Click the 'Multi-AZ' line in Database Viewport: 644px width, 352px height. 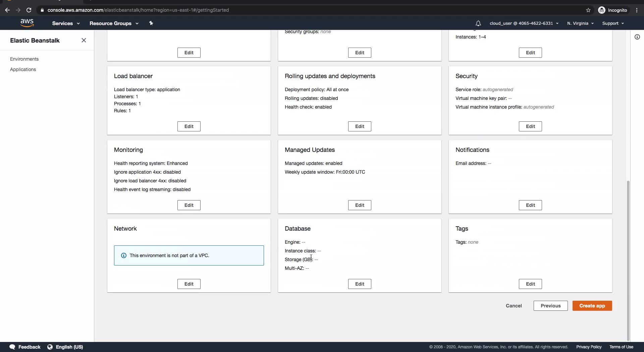pos(297,268)
